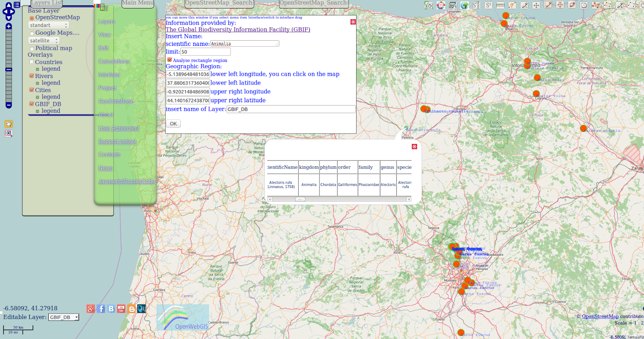Select the red polygon vertices tool
This screenshot has width=644, height=339.
click(596, 5)
